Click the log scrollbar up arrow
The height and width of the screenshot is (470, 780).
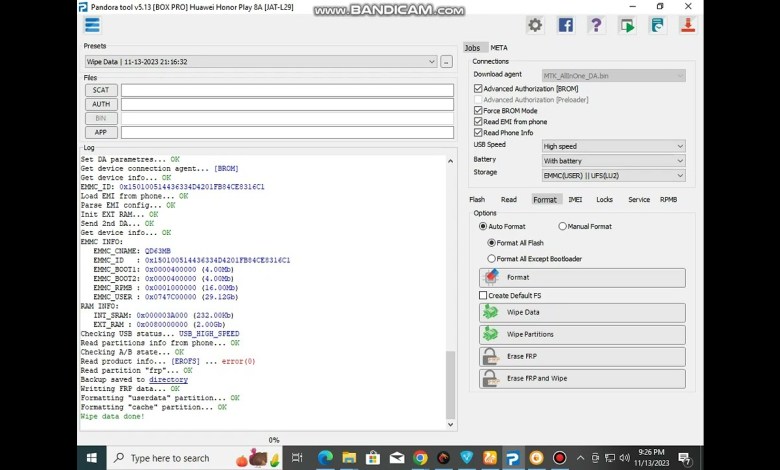pos(450,161)
